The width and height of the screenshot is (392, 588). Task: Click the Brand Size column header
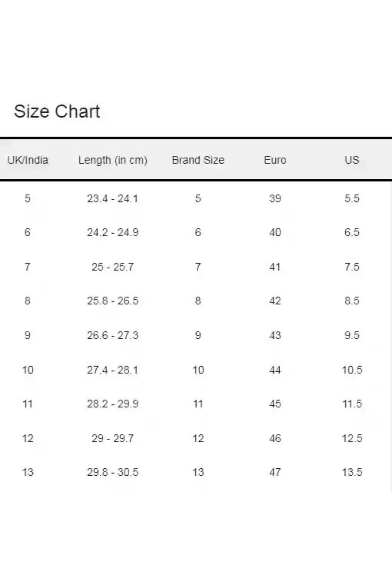tap(198, 160)
